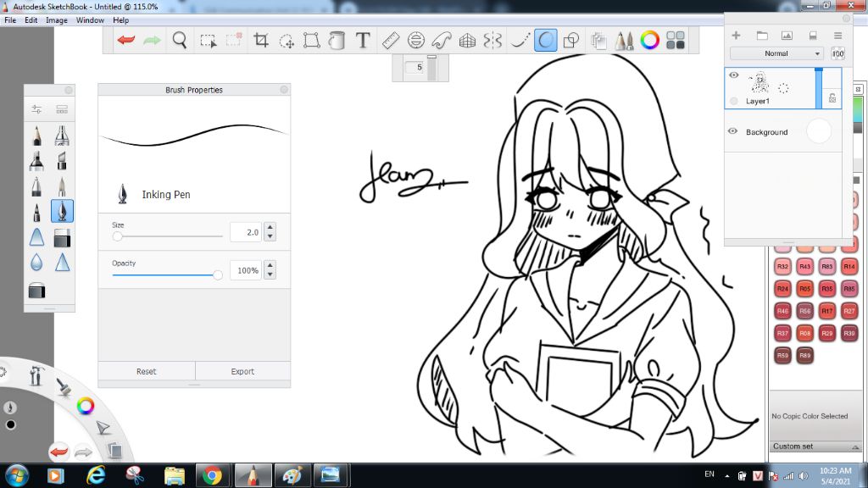868x488 pixels.
Task: Select the Text tool
Action: click(363, 40)
